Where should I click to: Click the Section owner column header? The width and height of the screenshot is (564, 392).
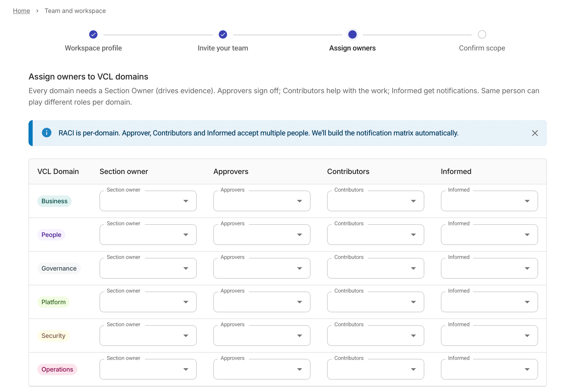[124, 171]
